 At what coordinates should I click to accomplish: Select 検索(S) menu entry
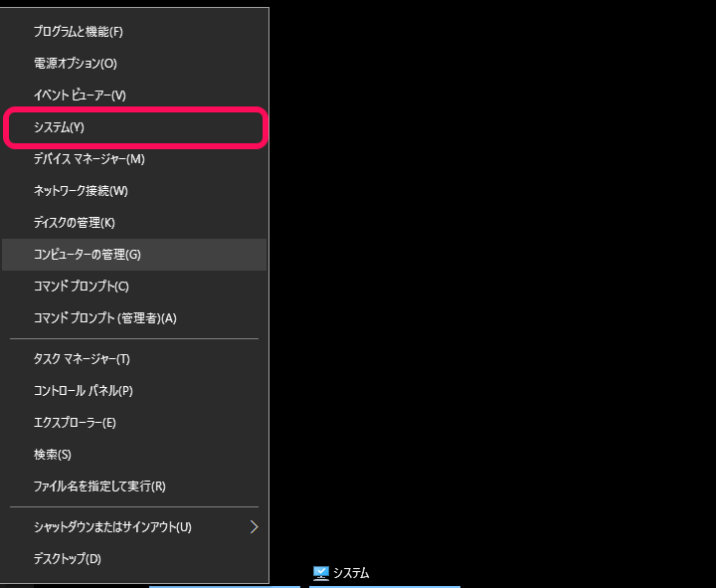tap(134, 455)
